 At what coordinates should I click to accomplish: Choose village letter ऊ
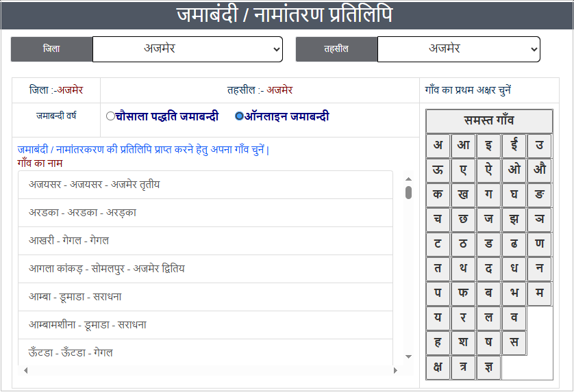pyautogui.click(x=438, y=170)
